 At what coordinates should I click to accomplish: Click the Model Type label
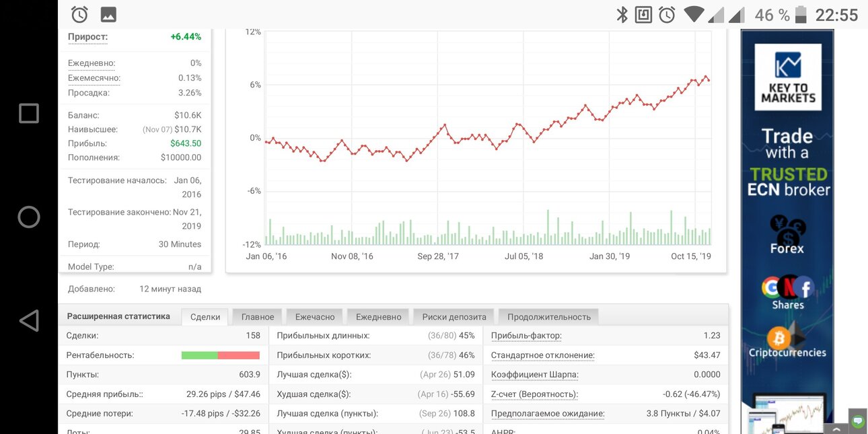point(91,266)
